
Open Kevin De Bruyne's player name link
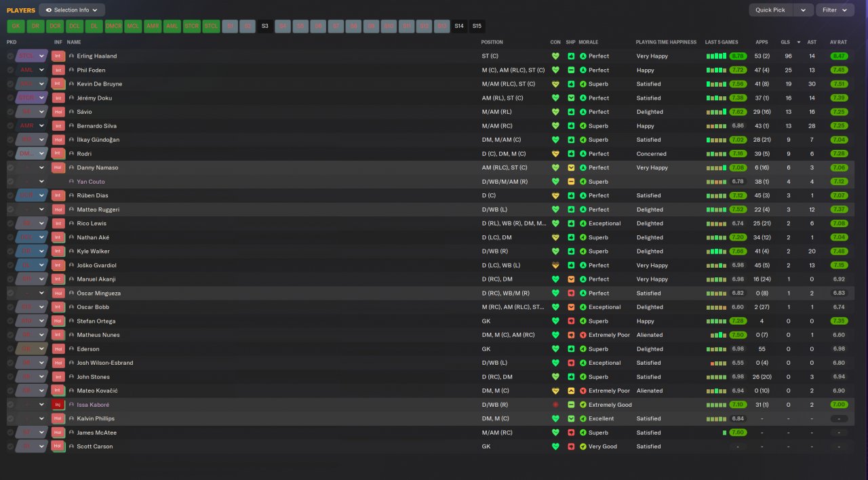click(99, 84)
